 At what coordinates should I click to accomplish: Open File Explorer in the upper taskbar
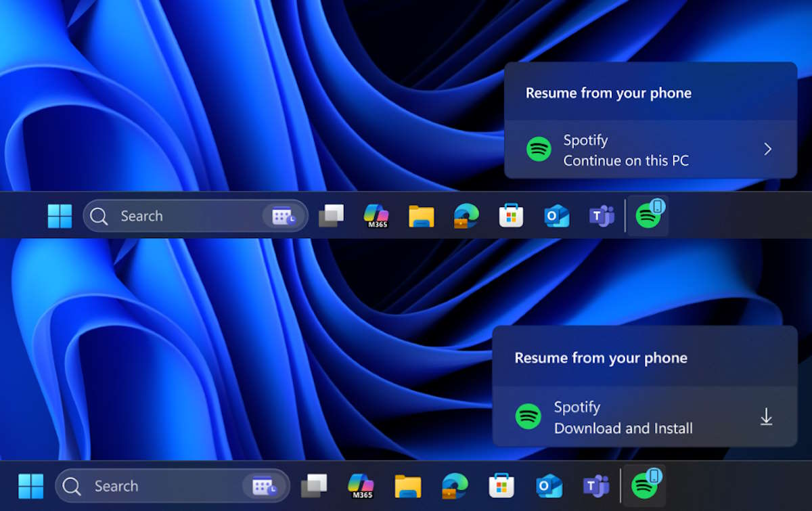click(421, 216)
